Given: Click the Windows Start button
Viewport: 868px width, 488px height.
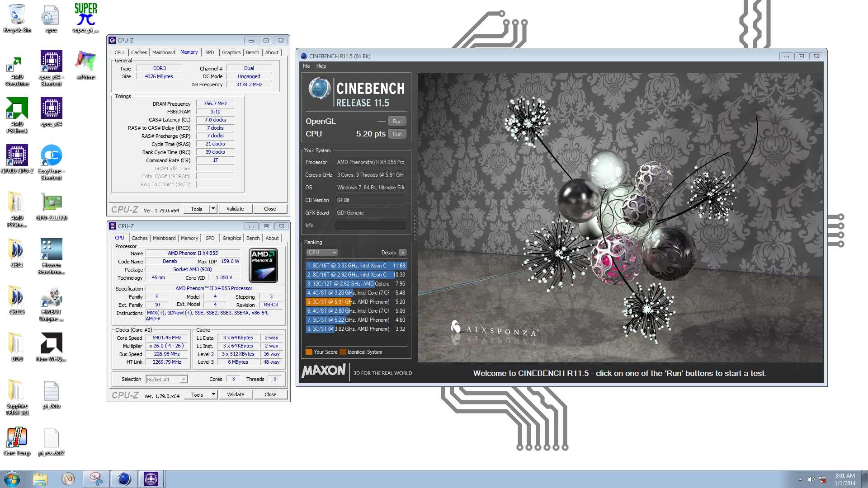Looking at the screenshot, I should [x=12, y=479].
